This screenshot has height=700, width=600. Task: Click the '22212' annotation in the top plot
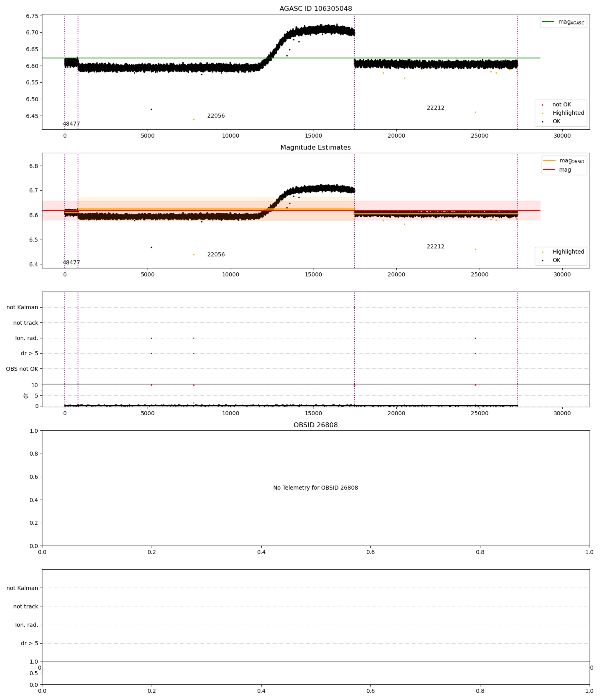[x=436, y=108]
